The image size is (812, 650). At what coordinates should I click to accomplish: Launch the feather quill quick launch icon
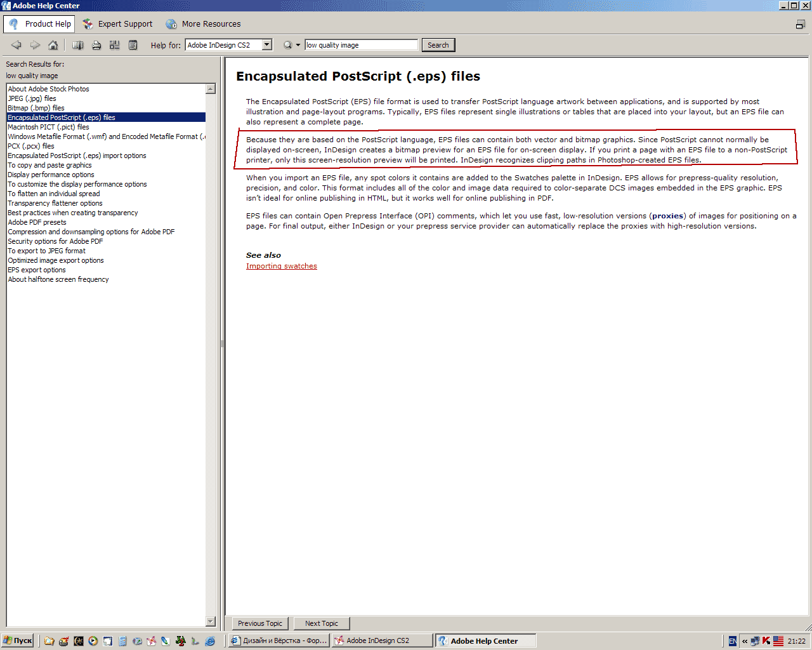click(166, 641)
